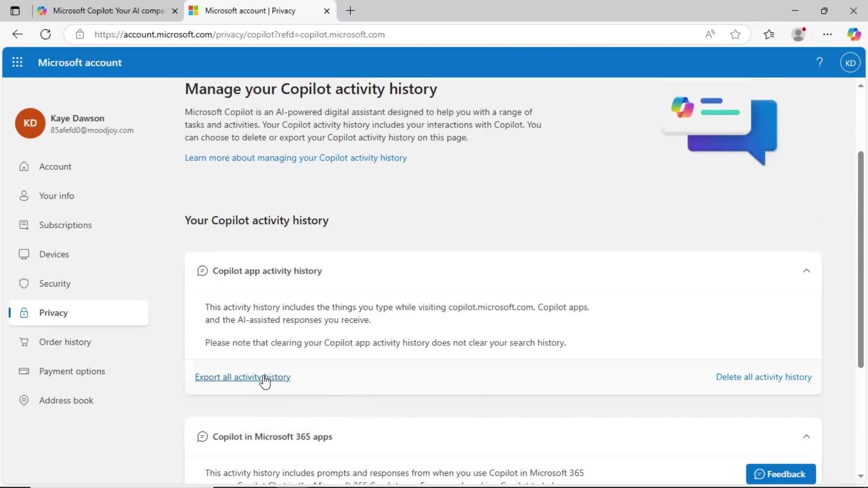The width and height of the screenshot is (868, 488).
Task: Open the help question mark icon
Action: (819, 62)
